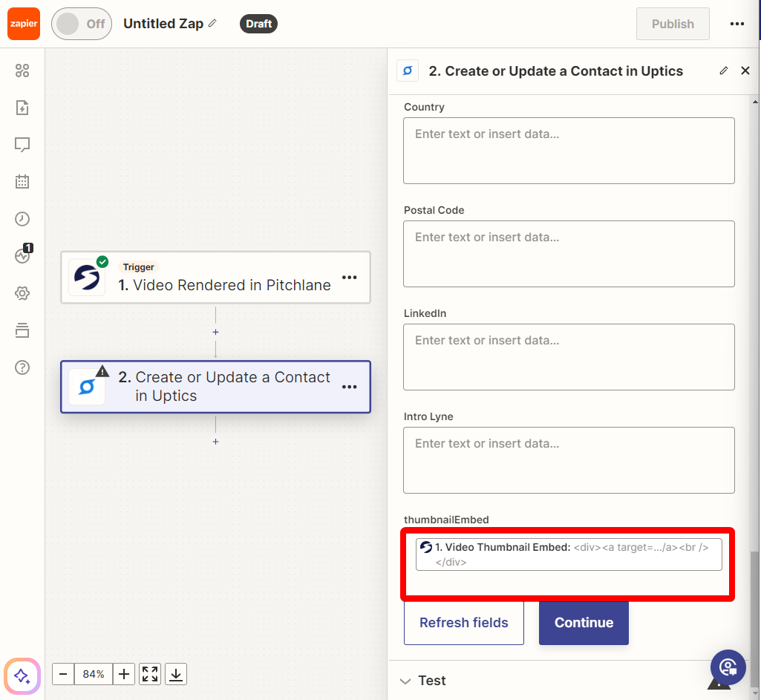Open the status activity sidebar icon
This screenshot has width=761, height=700.
[22, 255]
